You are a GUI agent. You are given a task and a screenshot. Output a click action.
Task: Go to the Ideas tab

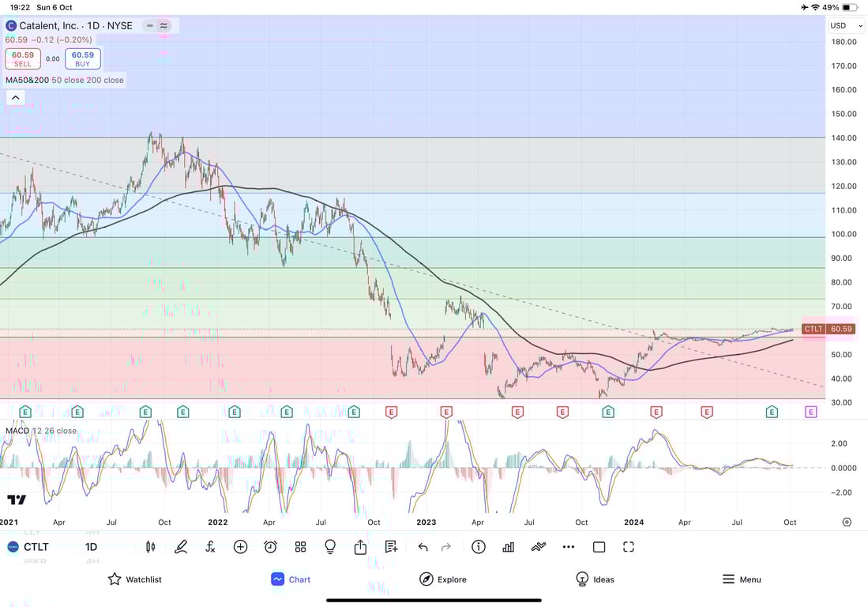[595, 579]
